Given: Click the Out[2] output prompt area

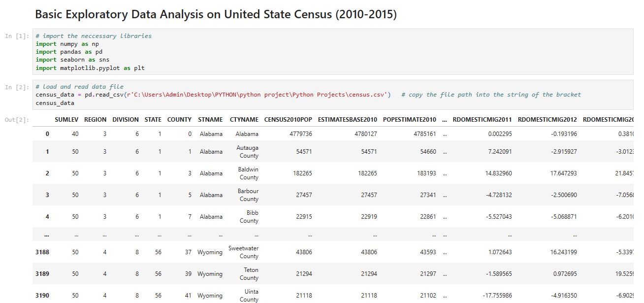Looking at the screenshot, I should click(17, 120).
